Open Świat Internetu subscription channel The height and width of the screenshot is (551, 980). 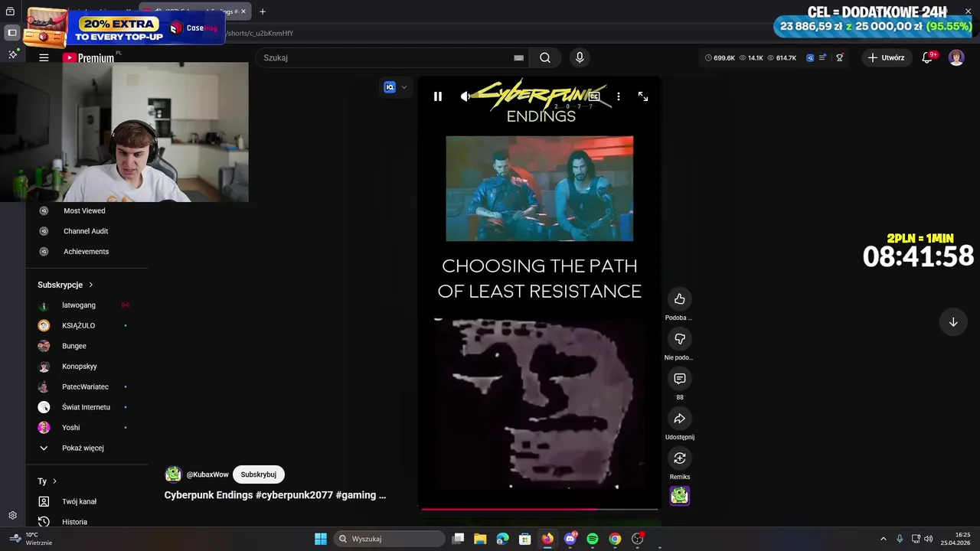[x=86, y=407]
